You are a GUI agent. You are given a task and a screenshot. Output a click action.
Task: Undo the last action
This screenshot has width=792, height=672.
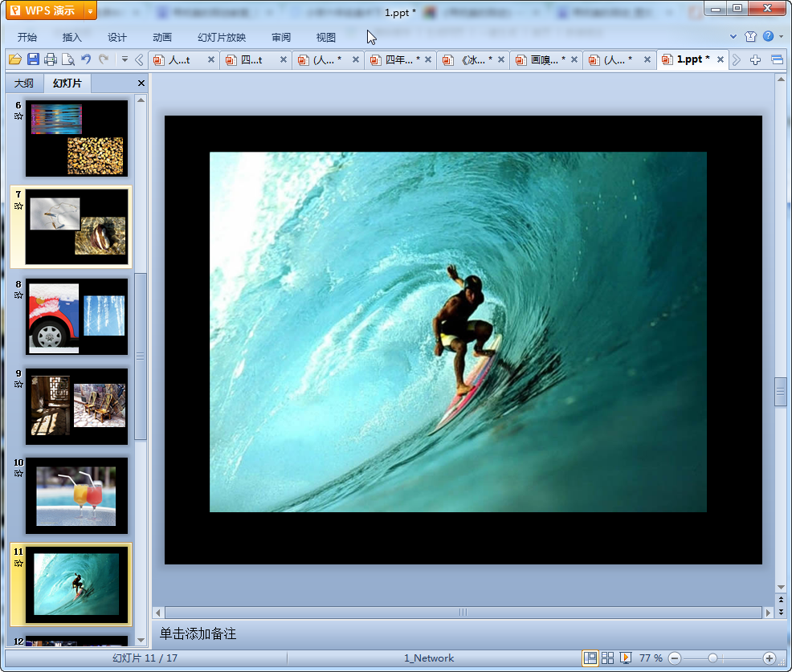pos(86,59)
